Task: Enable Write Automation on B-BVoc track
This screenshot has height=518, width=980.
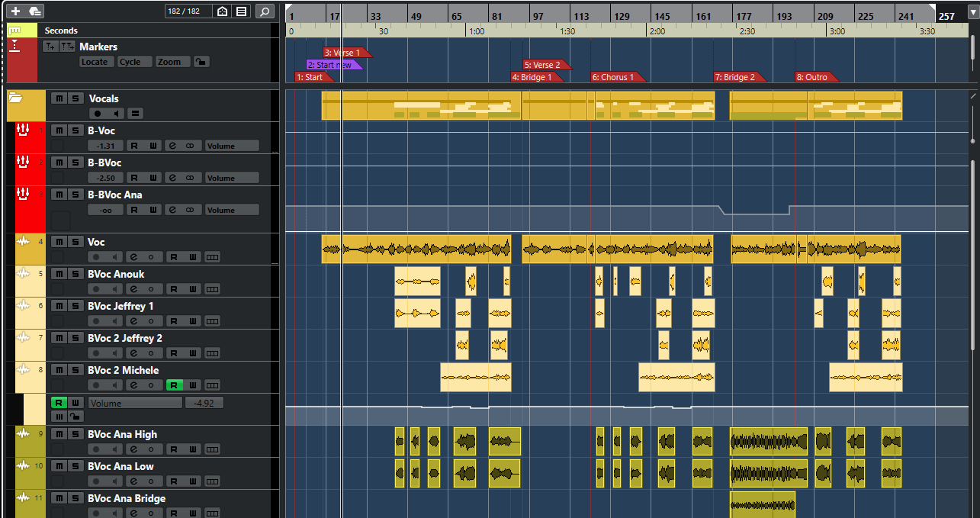Action: coord(153,178)
